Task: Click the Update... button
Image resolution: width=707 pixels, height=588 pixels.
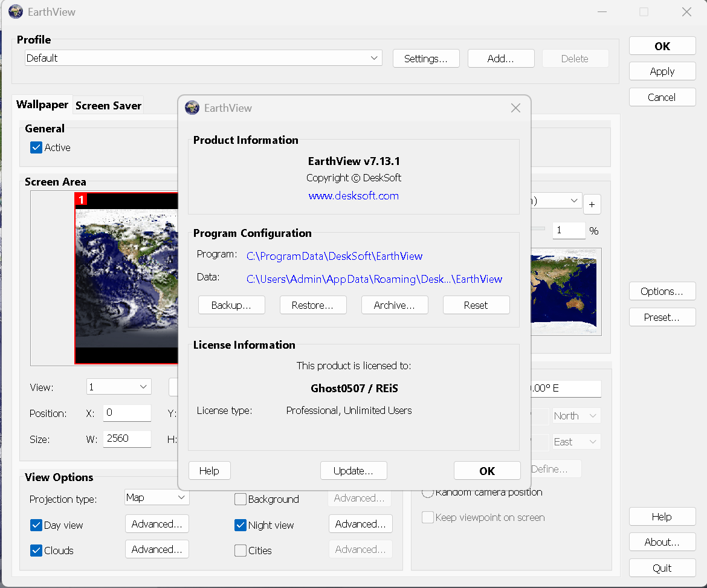Action: pyautogui.click(x=353, y=471)
